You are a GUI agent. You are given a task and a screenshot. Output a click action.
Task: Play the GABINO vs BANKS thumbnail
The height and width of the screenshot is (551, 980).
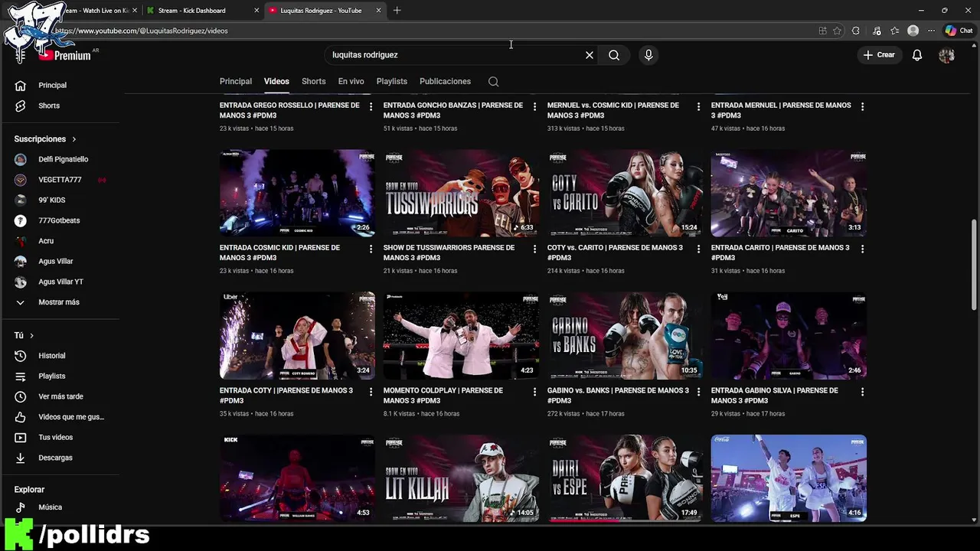coord(625,335)
